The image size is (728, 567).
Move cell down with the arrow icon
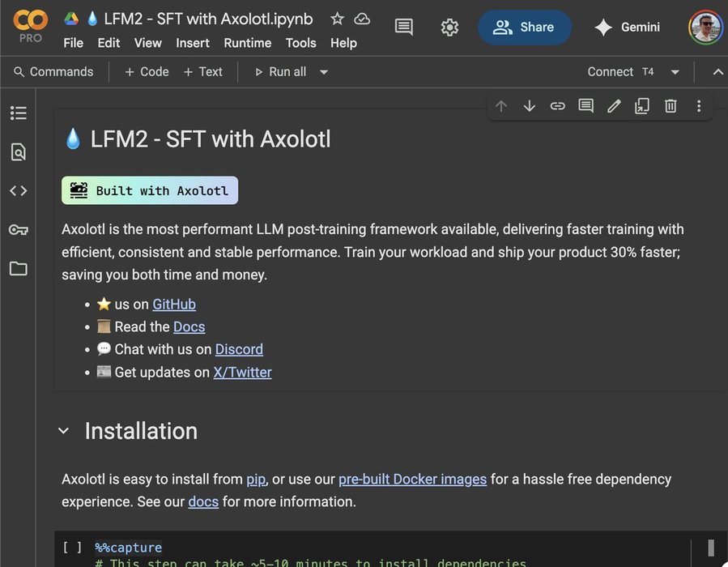point(530,106)
